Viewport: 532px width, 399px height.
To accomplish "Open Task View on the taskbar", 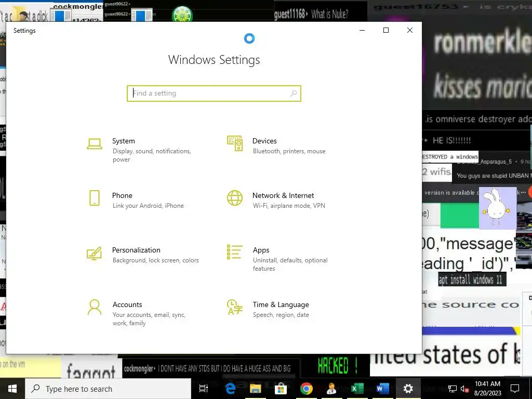I will [204, 389].
